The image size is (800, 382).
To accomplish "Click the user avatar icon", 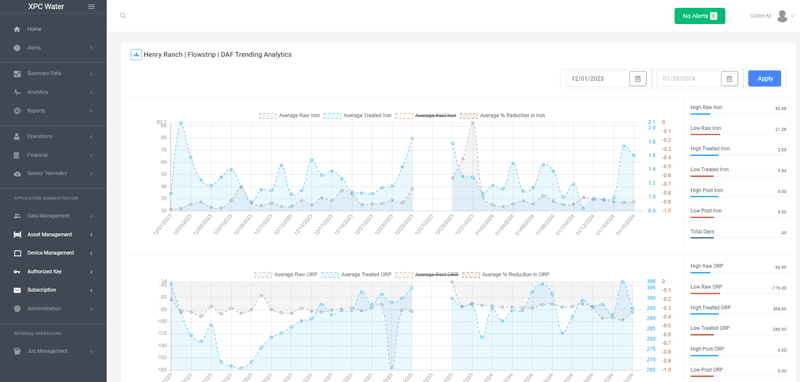I will tap(782, 16).
